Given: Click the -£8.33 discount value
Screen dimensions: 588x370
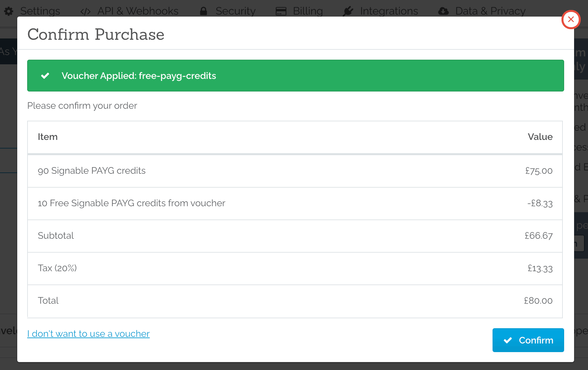Looking at the screenshot, I should (x=540, y=203).
